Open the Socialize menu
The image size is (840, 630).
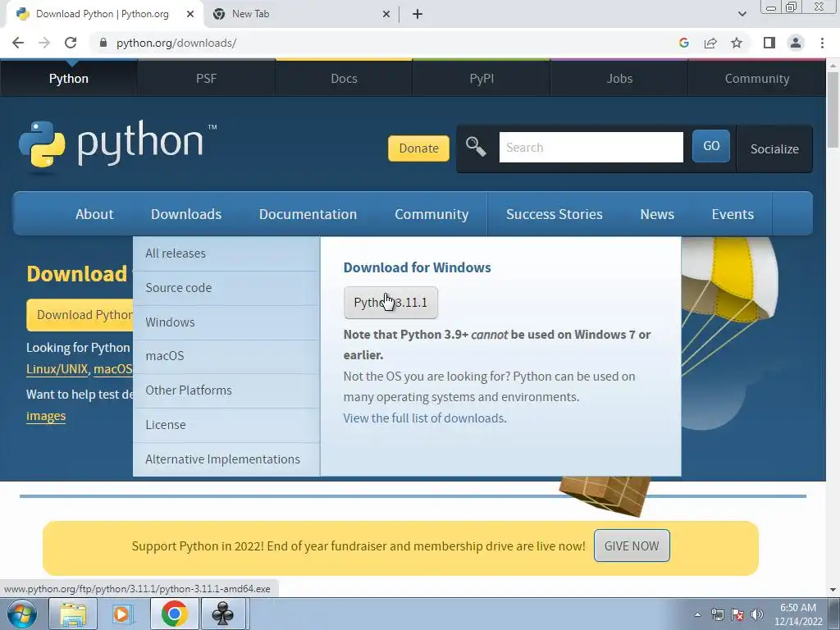[x=774, y=149]
